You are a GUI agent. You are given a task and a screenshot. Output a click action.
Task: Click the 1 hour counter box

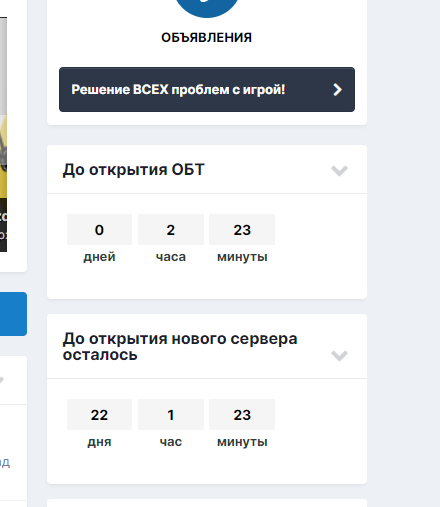171,415
